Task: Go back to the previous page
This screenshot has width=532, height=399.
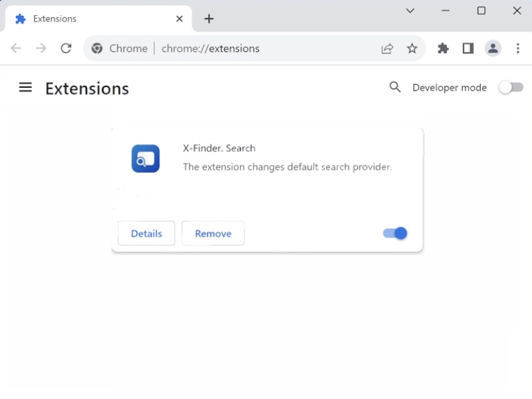Action: [17, 49]
